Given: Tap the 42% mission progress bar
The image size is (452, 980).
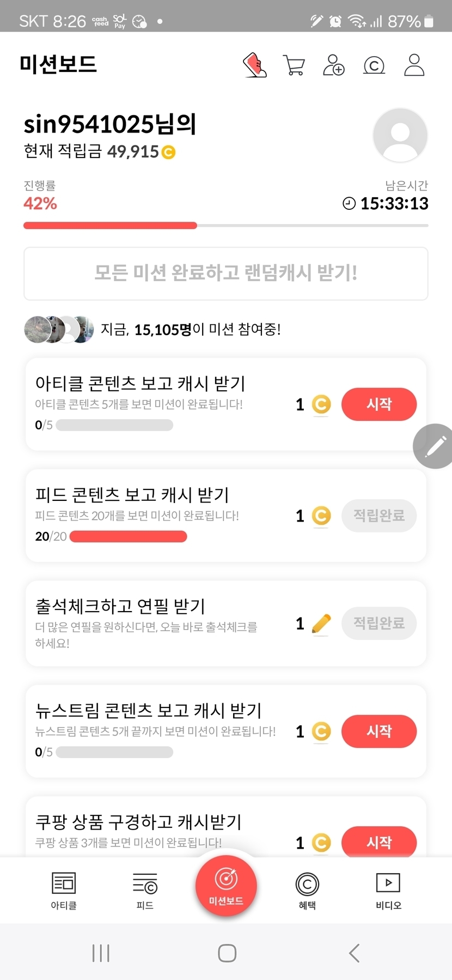Looking at the screenshot, I should click(x=226, y=225).
